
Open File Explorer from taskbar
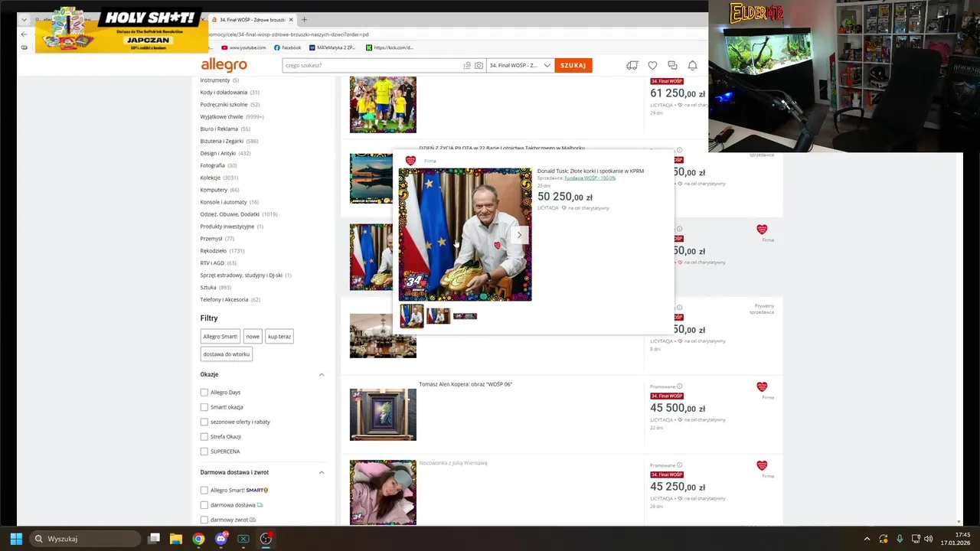(x=175, y=539)
